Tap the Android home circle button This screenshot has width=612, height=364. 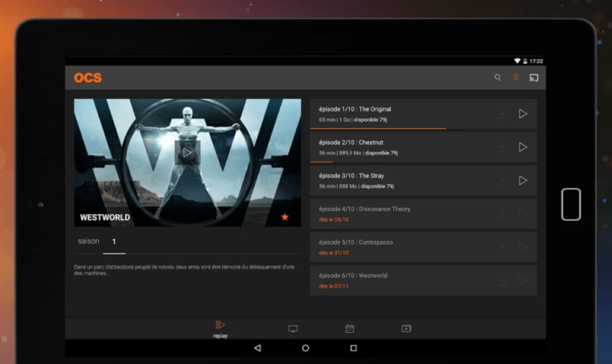(306, 348)
